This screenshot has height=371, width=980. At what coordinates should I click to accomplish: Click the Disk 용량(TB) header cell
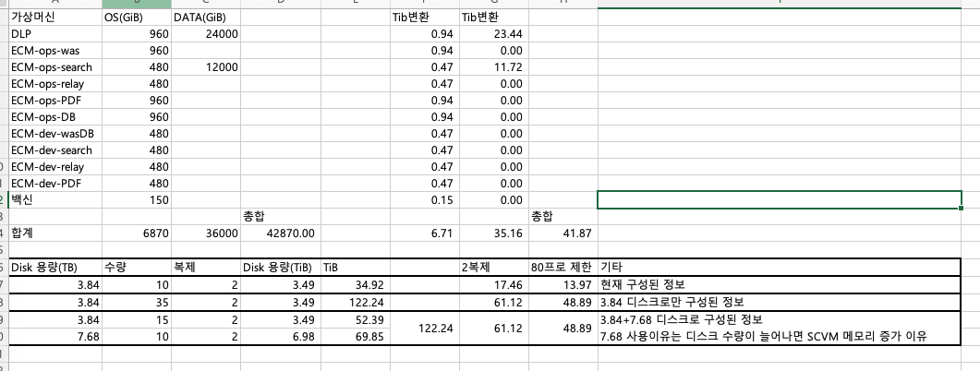54,269
